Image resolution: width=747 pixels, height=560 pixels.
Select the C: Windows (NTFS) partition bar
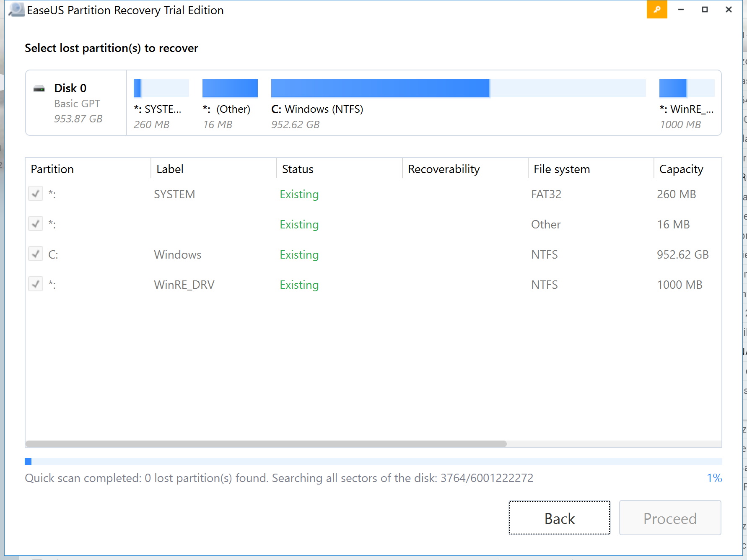coord(459,88)
